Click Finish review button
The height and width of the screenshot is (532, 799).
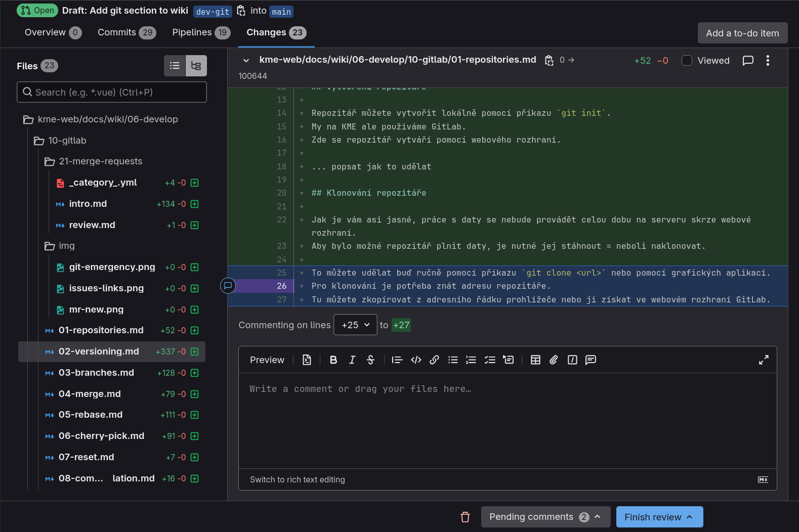click(659, 517)
